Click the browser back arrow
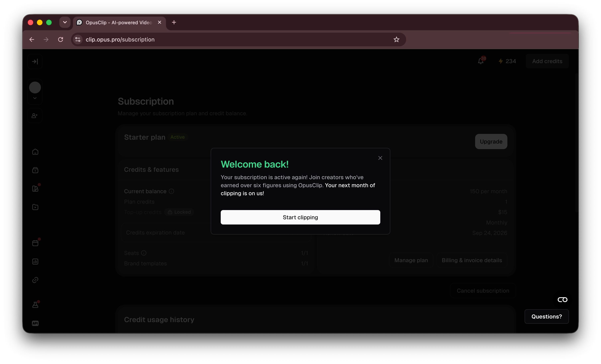Viewport: 601px width, 364px height. [32, 39]
